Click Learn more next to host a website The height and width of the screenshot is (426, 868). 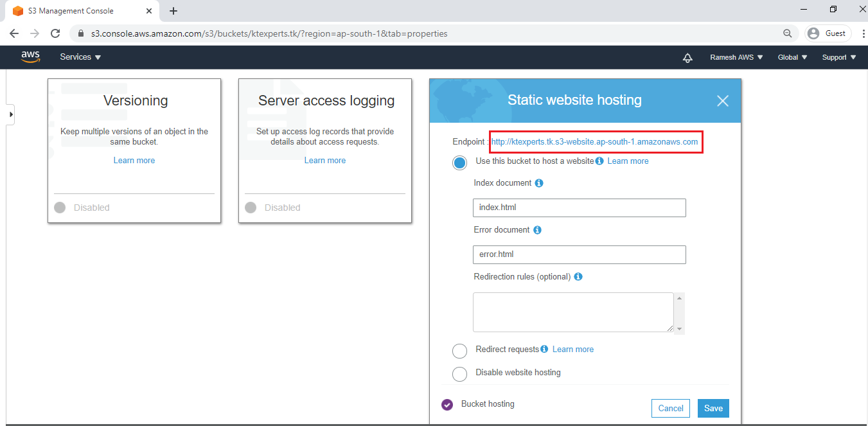(628, 161)
